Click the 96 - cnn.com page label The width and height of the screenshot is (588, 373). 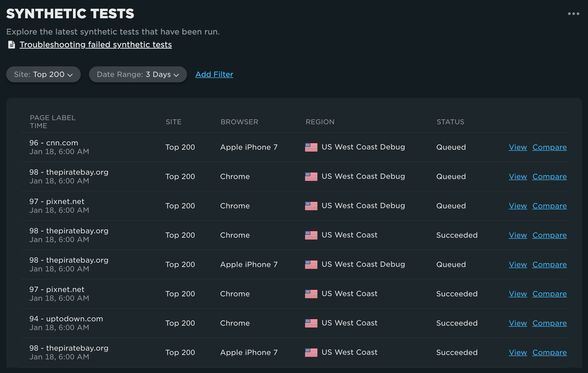coord(54,143)
